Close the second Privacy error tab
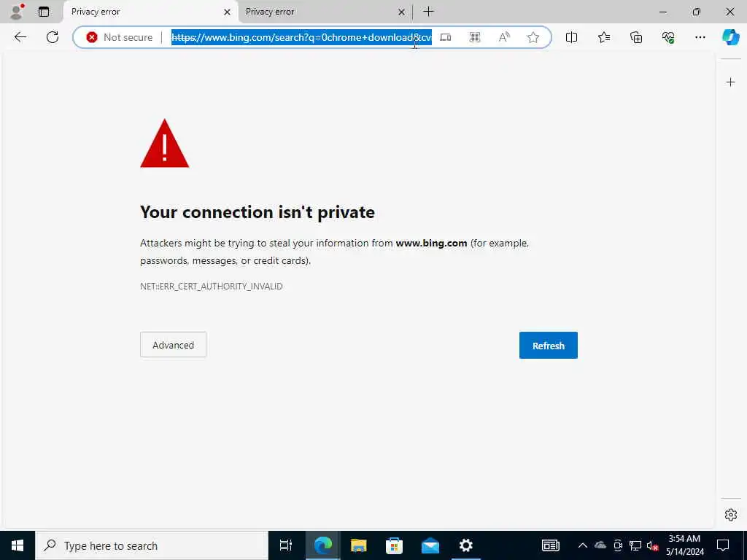The height and width of the screenshot is (560, 747). tap(401, 12)
